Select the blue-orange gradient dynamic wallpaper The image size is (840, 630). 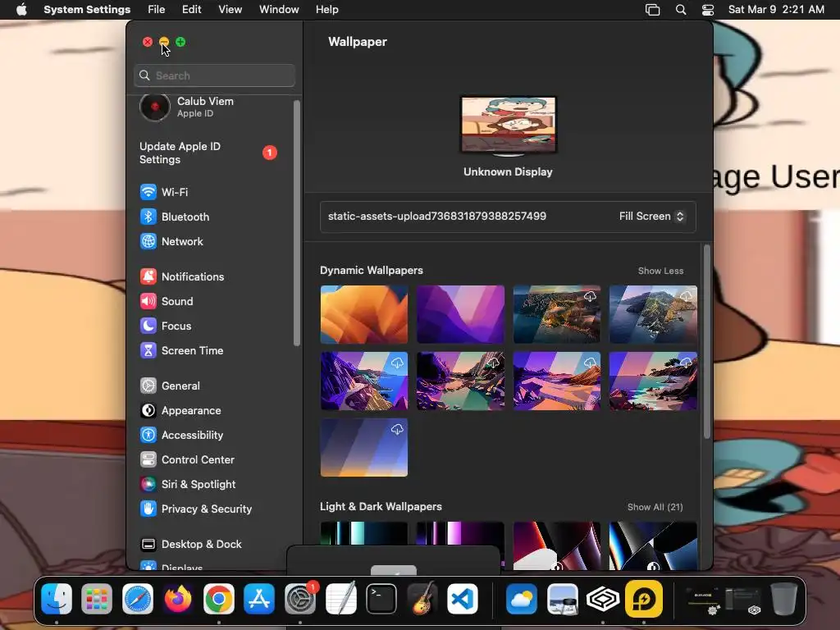click(x=364, y=447)
